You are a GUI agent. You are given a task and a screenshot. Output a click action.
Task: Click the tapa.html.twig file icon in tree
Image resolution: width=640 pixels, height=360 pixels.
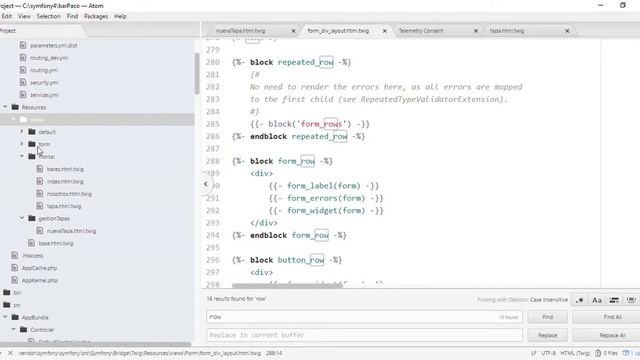pos(40,206)
